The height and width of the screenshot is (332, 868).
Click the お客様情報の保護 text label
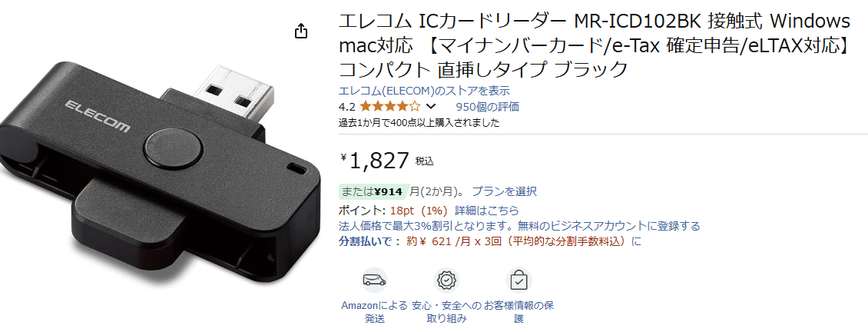point(518,312)
